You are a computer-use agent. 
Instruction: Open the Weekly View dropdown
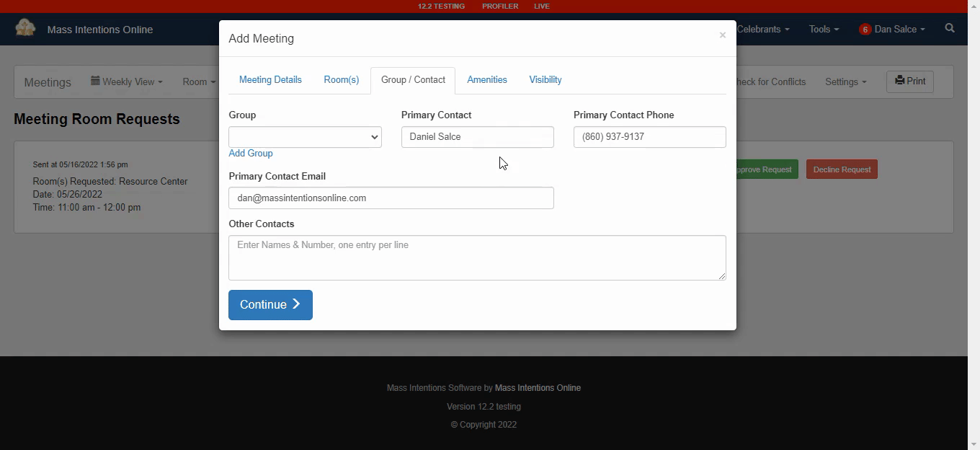click(x=127, y=81)
